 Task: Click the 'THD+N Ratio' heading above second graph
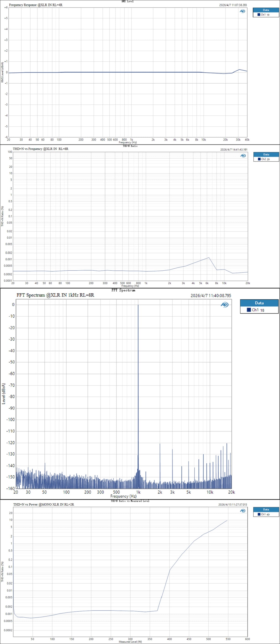point(130,146)
